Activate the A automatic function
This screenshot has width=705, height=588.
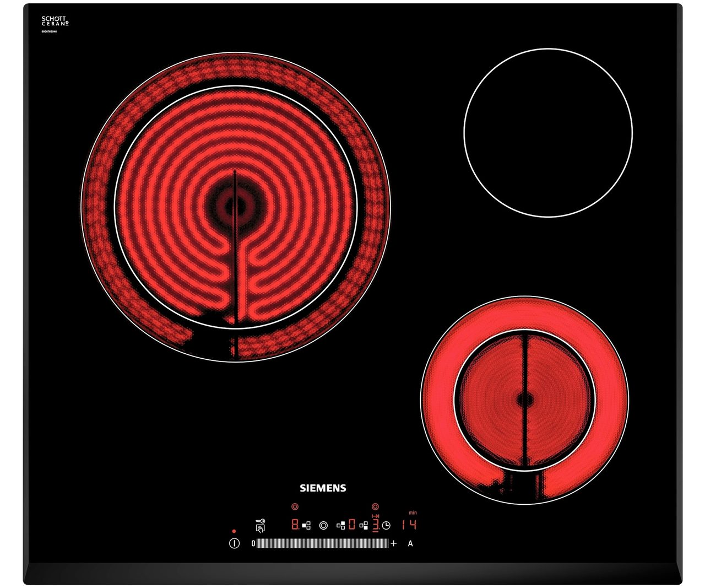pyautogui.click(x=410, y=544)
